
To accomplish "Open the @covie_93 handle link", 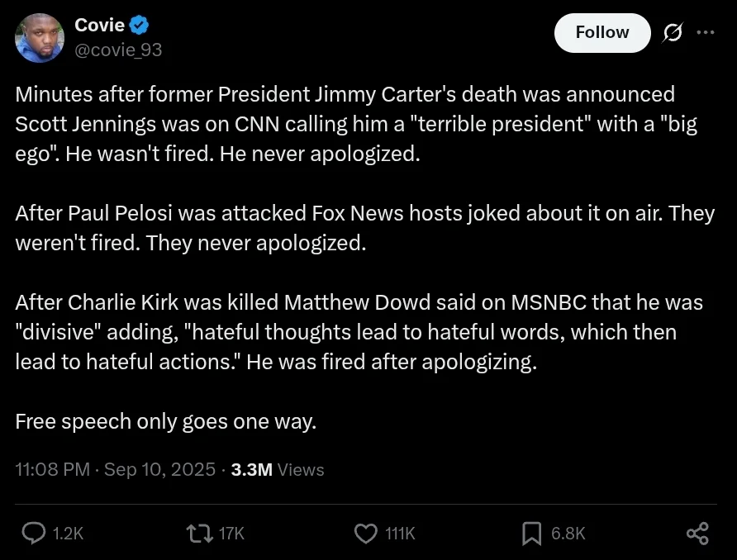I will [119, 50].
